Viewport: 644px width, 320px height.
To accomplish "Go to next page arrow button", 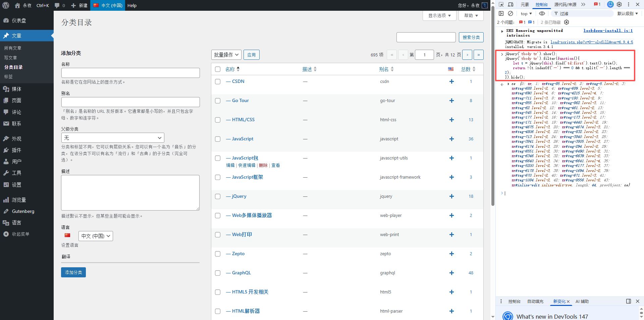I will click(467, 55).
